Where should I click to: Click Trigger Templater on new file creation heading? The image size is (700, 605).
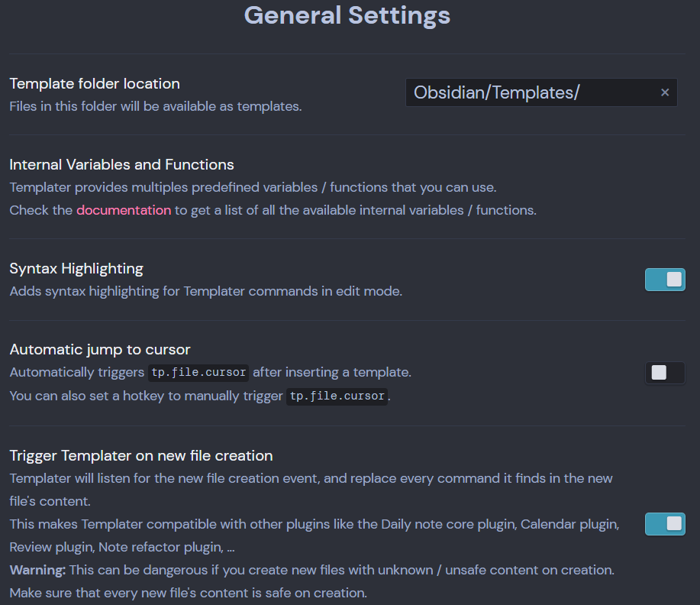coord(140,455)
